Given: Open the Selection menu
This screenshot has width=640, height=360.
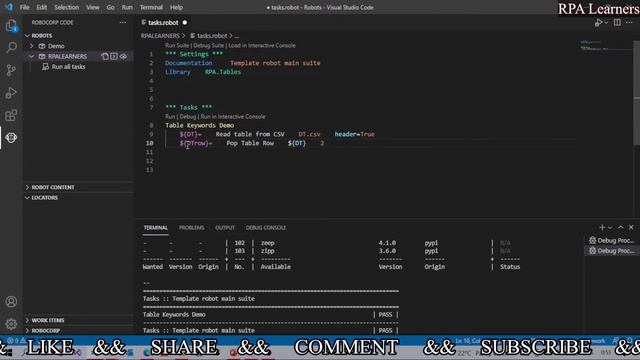Looking at the screenshot, I should point(67,7).
